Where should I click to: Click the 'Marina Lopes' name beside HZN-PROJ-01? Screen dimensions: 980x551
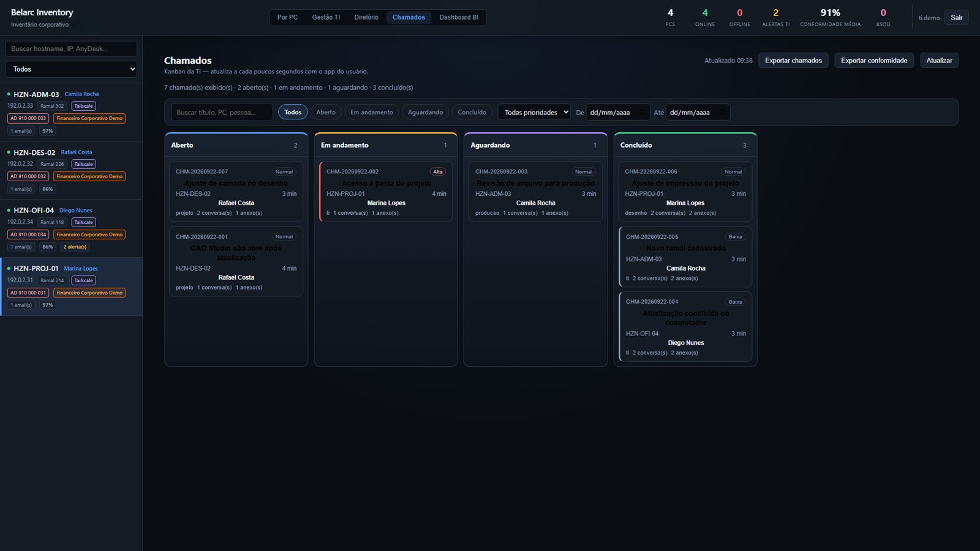[81, 269]
